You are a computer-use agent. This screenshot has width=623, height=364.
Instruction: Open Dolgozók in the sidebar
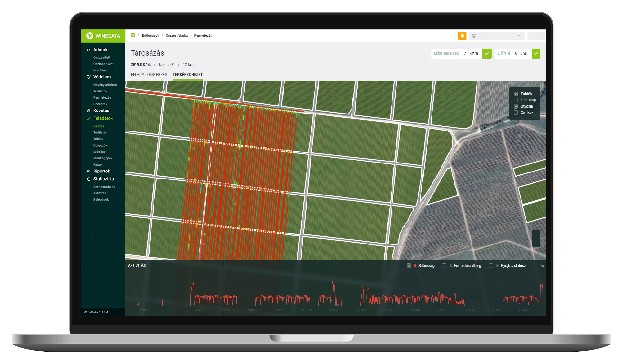100,146
